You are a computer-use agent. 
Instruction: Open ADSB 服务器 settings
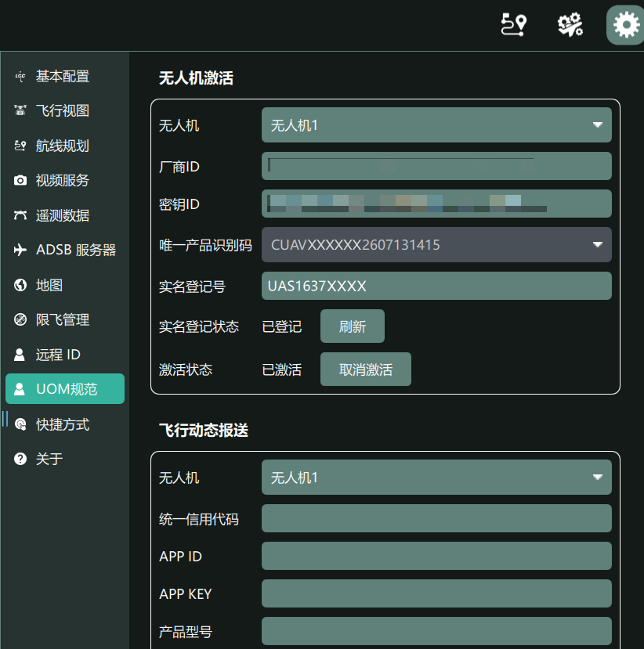[x=65, y=250]
